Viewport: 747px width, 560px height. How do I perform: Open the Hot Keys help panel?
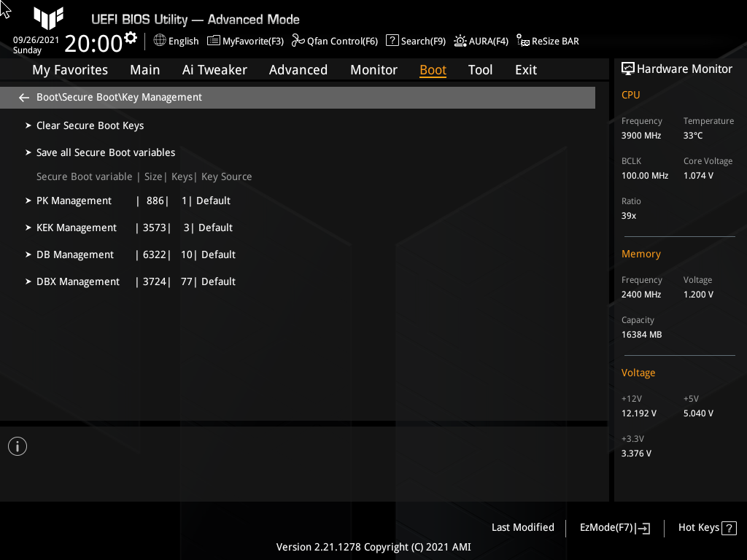pyautogui.click(x=705, y=527)
